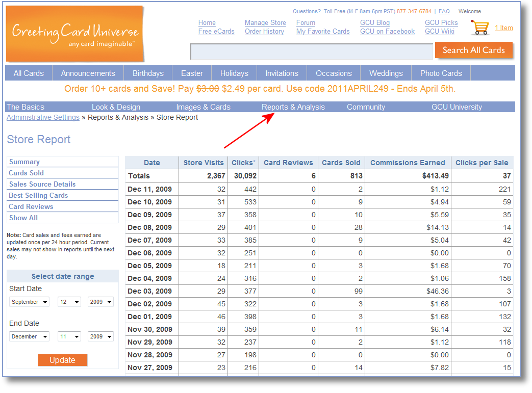The width and height of the screenshot is (532, 393).
Task: Open the GCU Blog link
Action: [375, 23]
